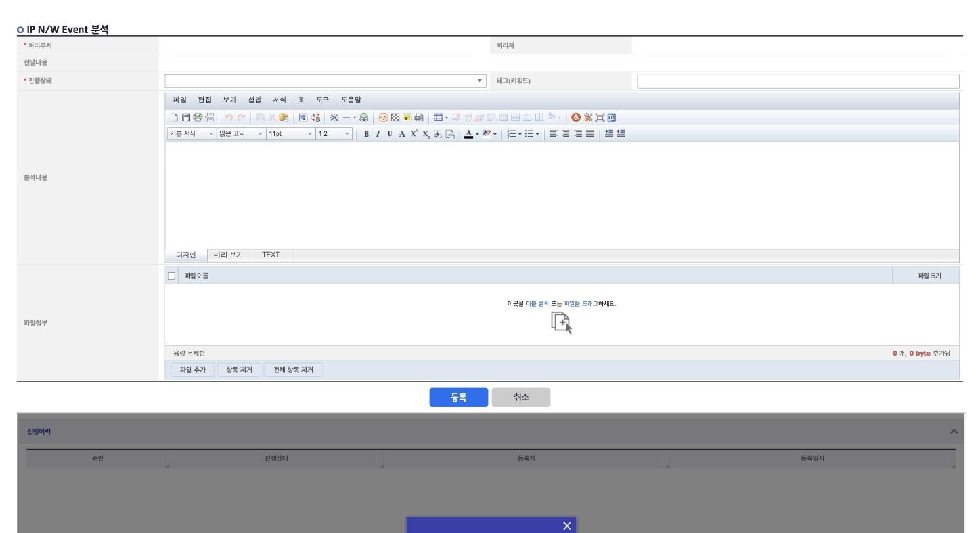The height and width of the screenshot is (533, 980).
Task: Apply subscript formatting
Action: (x=426, y=134)
